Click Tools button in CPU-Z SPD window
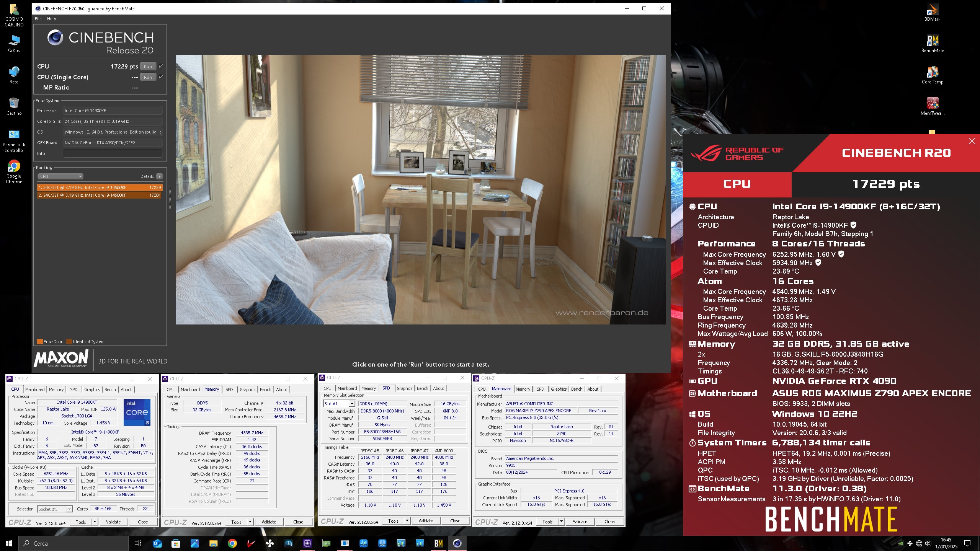Viewport: 980px width, 551px height. pos(393,521)
